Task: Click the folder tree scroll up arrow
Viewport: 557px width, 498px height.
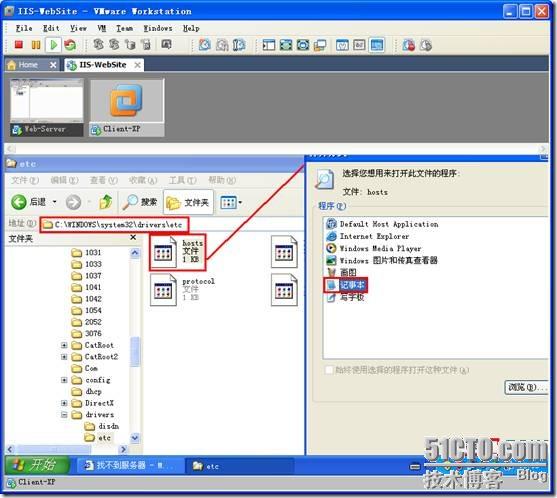Action: pyautogui.click(x=135, y=253)
